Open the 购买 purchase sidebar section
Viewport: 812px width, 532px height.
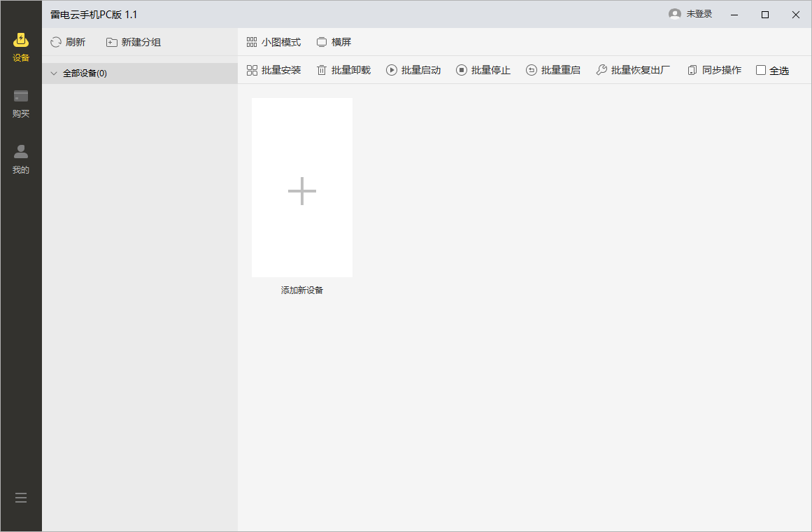(21, 104)
